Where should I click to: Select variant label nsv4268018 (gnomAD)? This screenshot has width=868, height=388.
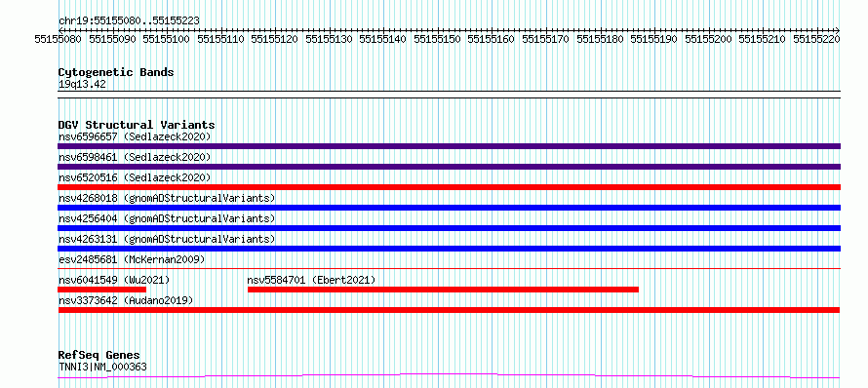pos(167,198)
